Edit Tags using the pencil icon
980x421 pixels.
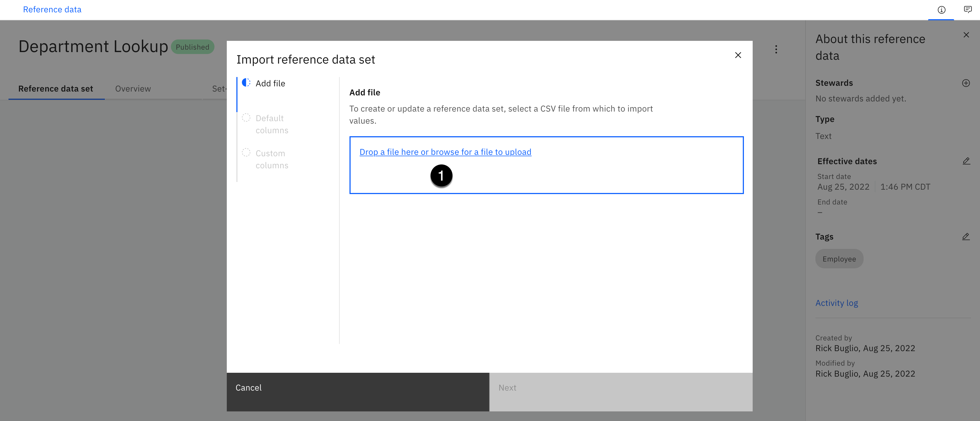(x=965, y=237)
